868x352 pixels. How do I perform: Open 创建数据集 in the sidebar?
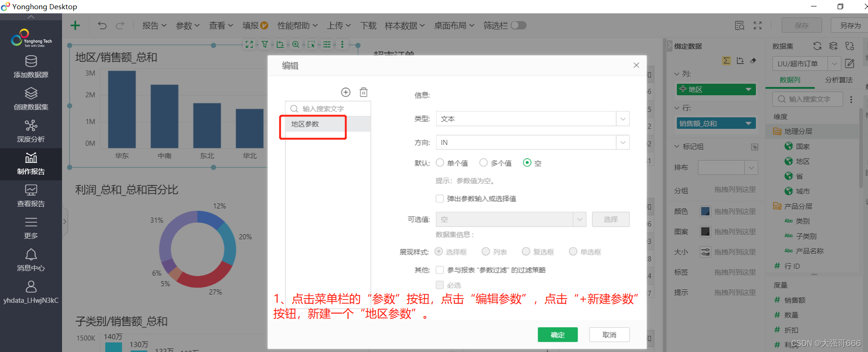[31, 99]
